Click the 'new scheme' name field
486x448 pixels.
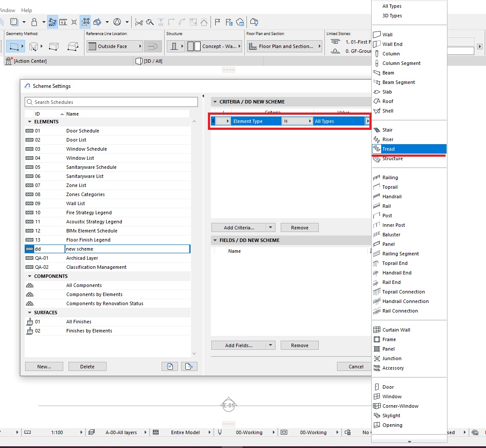(x=127, y=249)
